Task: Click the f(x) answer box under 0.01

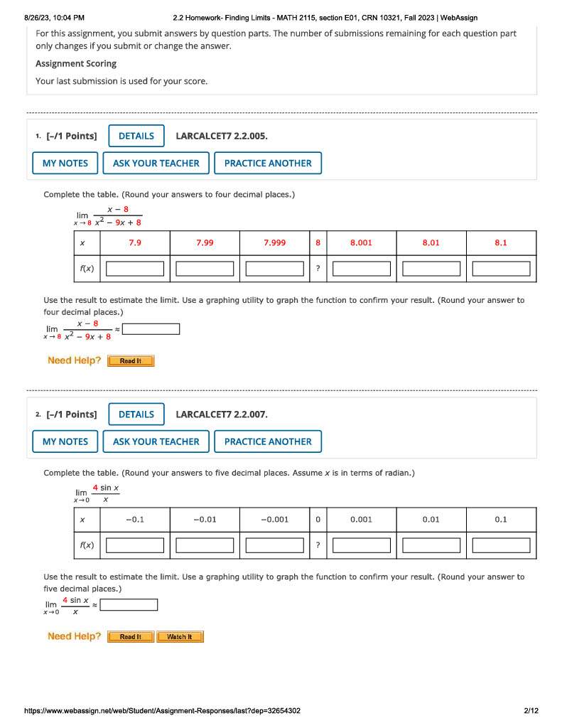Action: pyautogui.click(x=431, y=545)
